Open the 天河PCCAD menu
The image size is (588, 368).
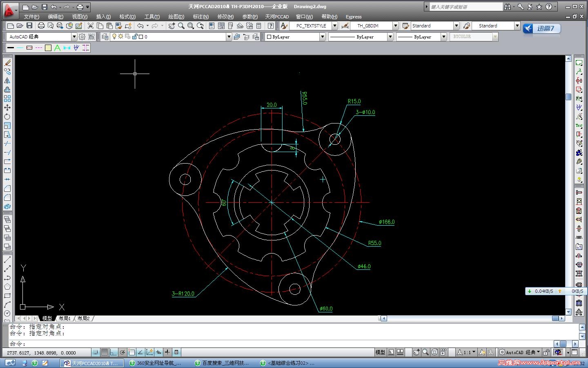[277, 17]
